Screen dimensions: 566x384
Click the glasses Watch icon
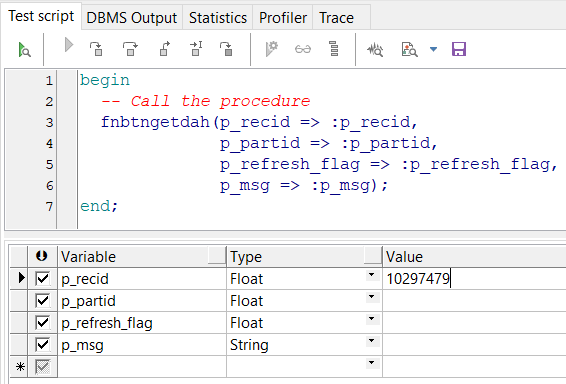[302, 49]
